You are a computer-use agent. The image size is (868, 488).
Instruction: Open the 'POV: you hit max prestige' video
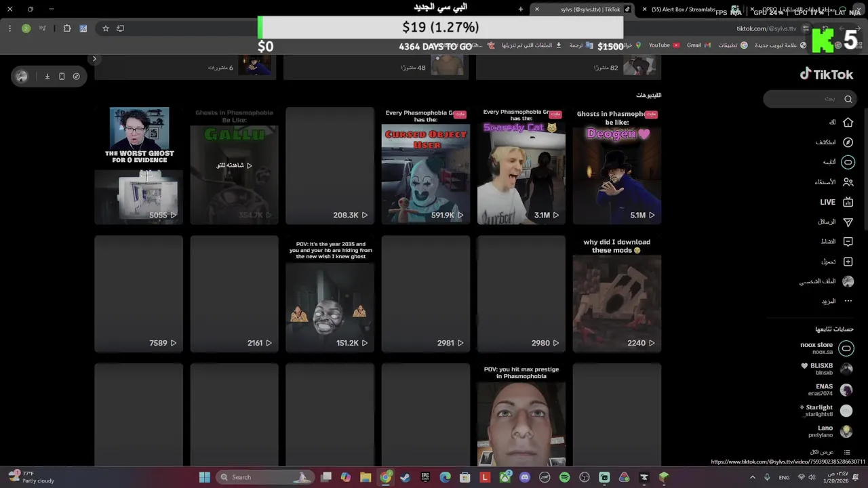point(521,415)
